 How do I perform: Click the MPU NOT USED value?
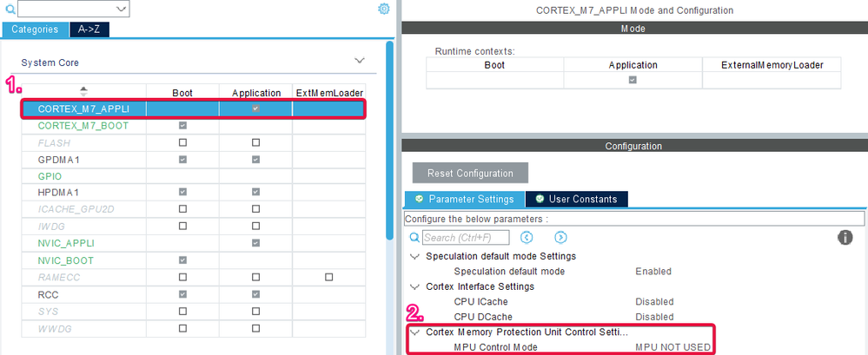[x=673, y=348]
